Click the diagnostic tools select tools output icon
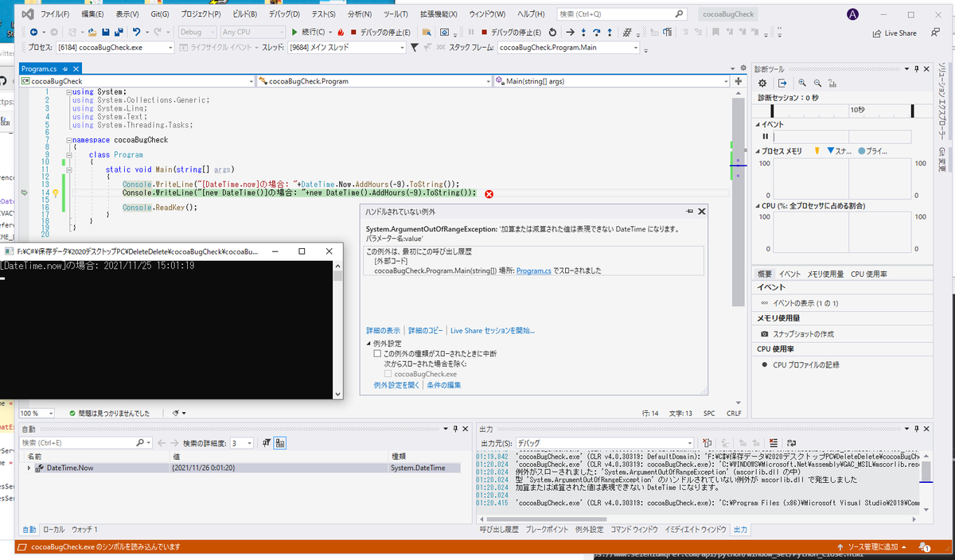 point(782,84)
